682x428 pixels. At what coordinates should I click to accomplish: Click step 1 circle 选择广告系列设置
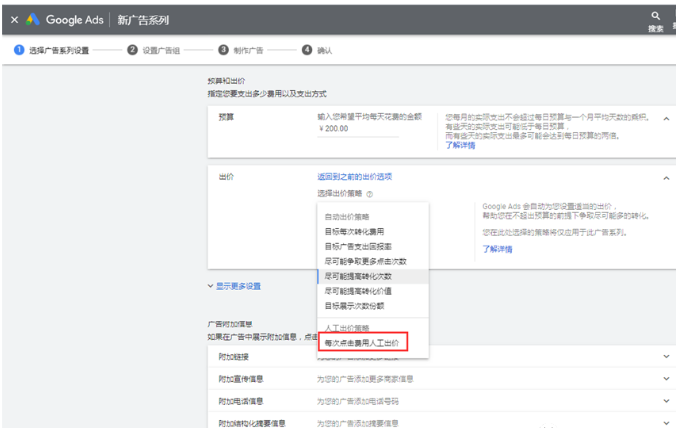pyautogui.click(x=19, y=50)
